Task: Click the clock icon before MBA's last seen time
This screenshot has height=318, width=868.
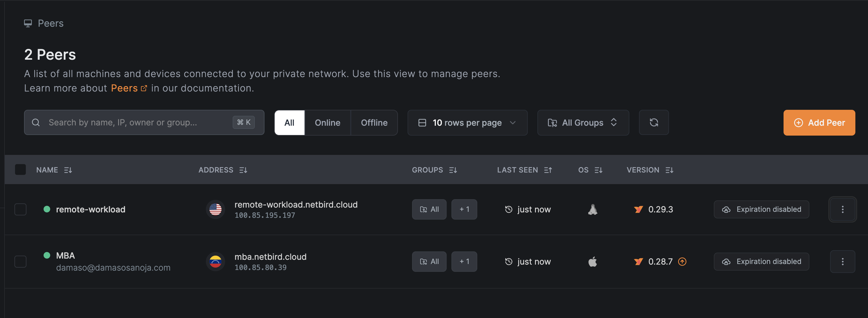Action: point(508,261)
